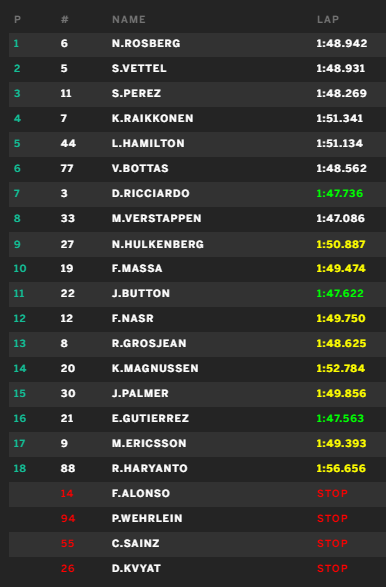Screen dimensions: 386x587
Task: Click N.HULKENBERG yellow lap time 1:50.887
Action: [x=341, y=244]
